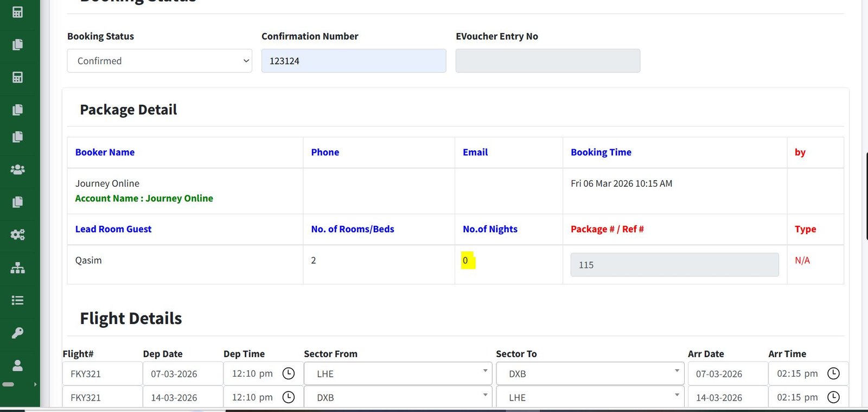This screenshot has width=868, height=412.
Task: Open the Booking Status dropdown
Action: pyautogui.click(x=159, y=61)
